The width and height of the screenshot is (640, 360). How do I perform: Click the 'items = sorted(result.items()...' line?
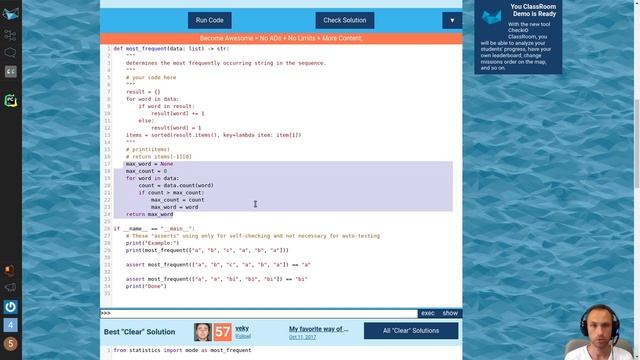pos(213,135)
